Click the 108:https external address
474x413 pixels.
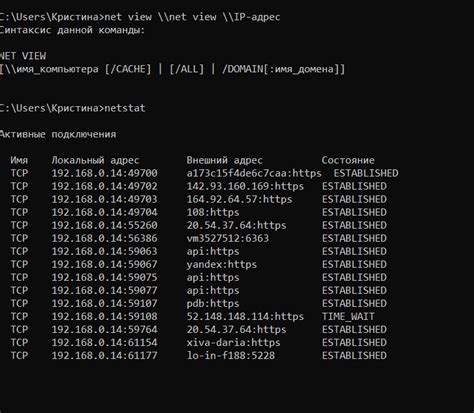pos(213,212)
